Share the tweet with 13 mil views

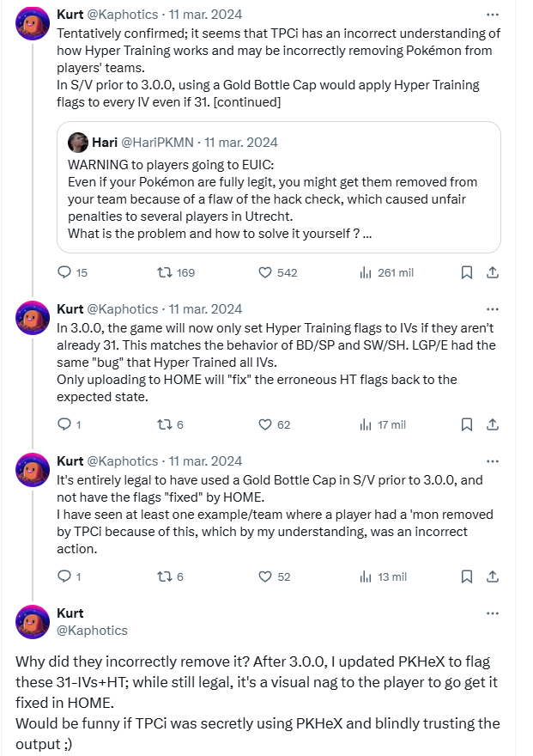(493, 576)
